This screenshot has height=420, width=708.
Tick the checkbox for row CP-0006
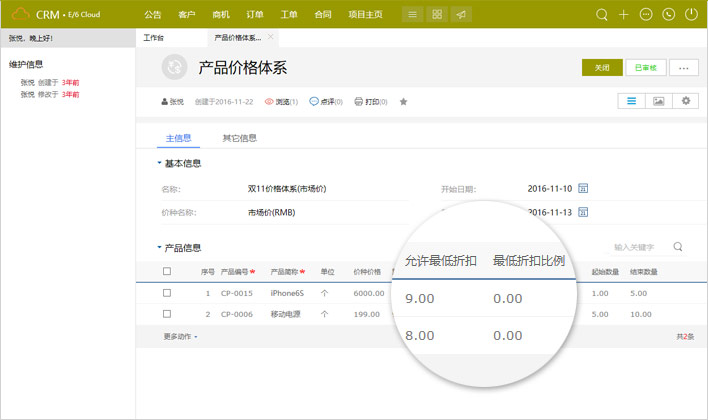(167, 314)
